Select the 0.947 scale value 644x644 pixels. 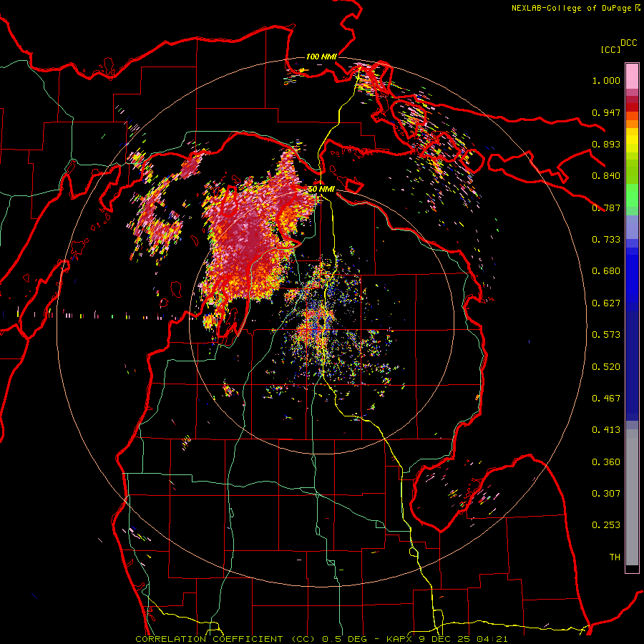[x=606, y=112]
